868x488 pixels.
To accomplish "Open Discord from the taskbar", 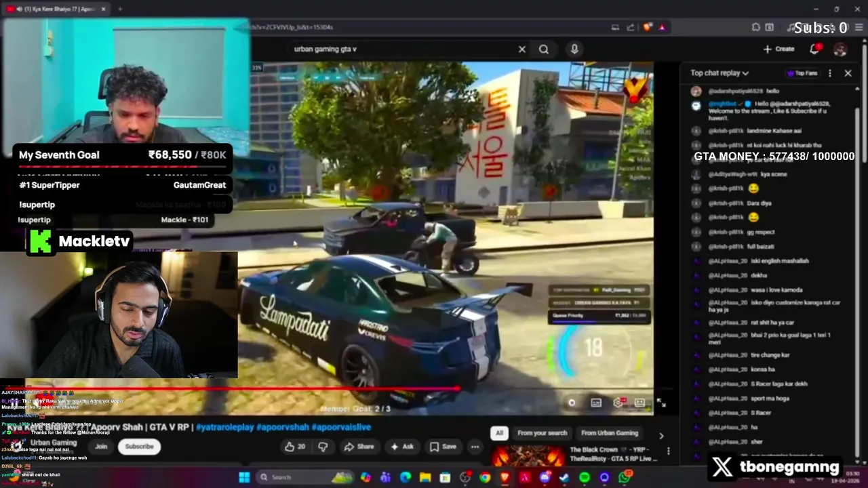I will point(545,477).
